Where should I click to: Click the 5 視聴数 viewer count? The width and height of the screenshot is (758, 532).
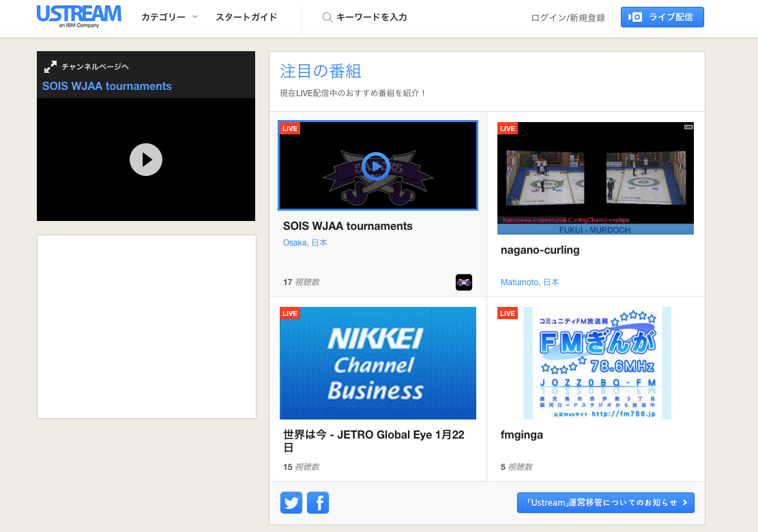[516, 467]
